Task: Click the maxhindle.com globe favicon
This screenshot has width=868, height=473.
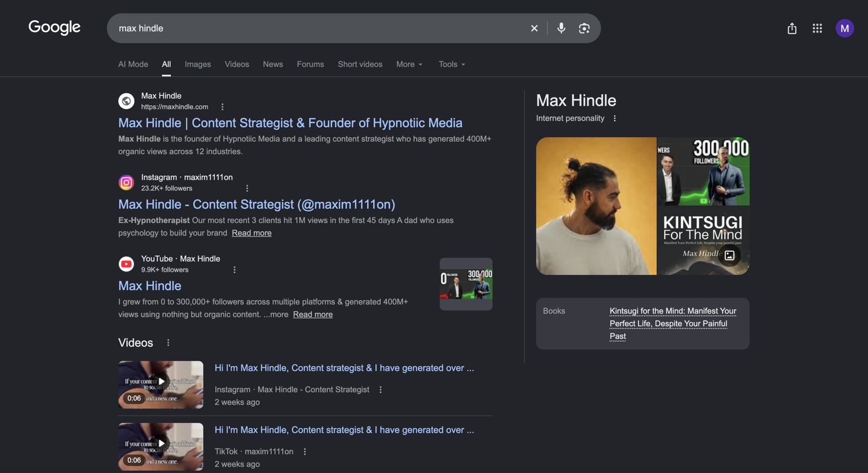Action: point(126,101)
